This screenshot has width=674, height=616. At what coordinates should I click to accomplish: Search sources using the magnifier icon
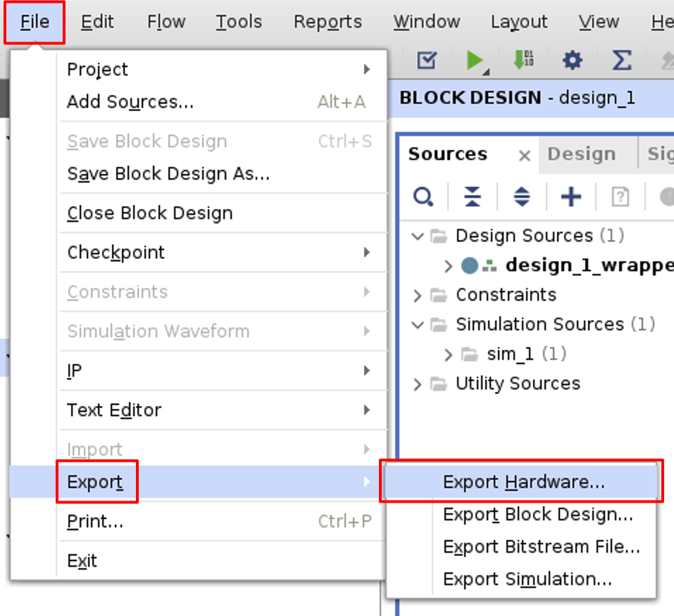point(423,196)
